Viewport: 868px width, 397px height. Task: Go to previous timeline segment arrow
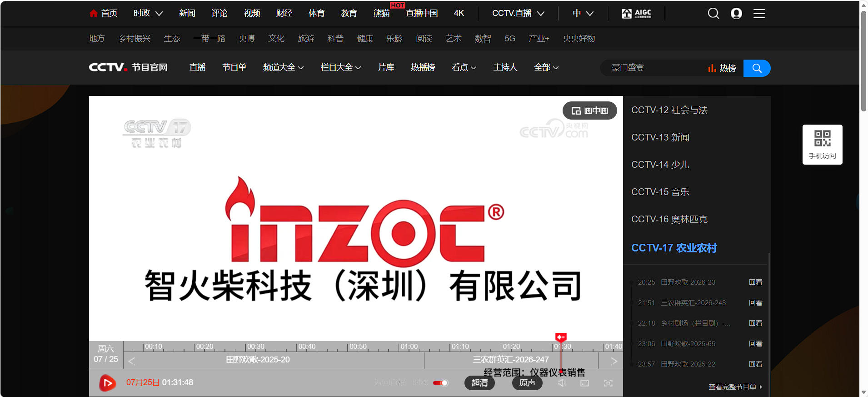click(131, 361)
